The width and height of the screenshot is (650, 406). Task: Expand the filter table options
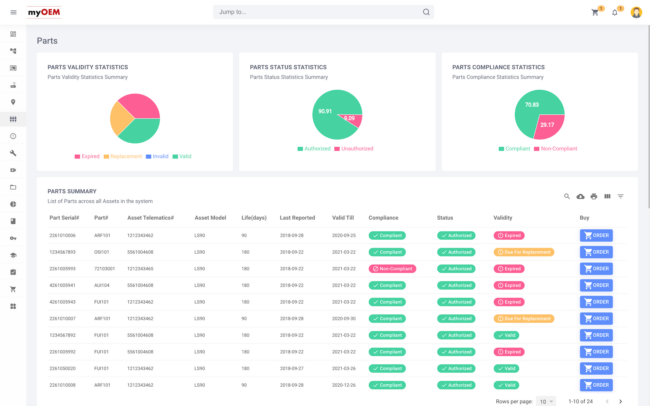pyautogui.click(x=620, y=196)
